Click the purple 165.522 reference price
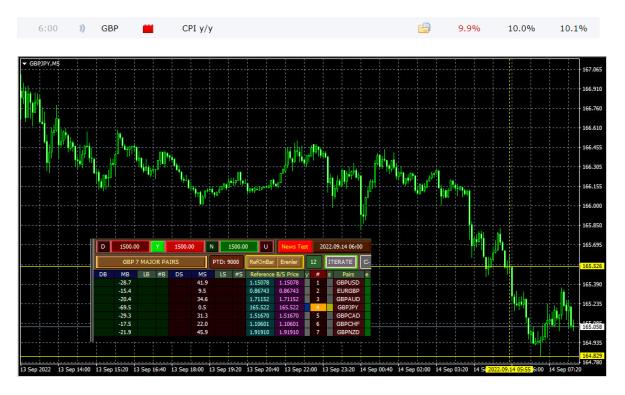625x395 pixels. click(289, 307)
